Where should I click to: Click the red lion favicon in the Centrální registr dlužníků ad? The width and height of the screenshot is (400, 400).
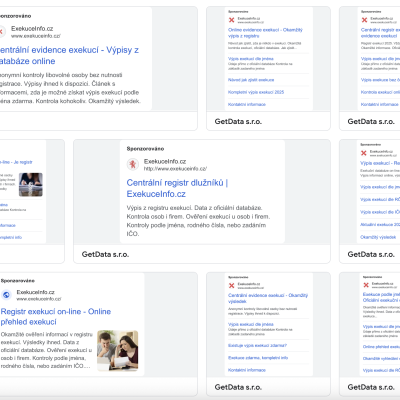[133, 164]
